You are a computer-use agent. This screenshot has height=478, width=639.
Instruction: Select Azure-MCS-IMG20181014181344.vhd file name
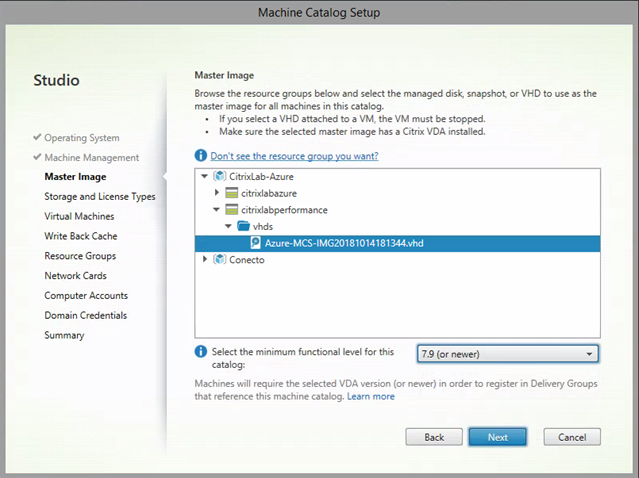[x=344, y=243]
